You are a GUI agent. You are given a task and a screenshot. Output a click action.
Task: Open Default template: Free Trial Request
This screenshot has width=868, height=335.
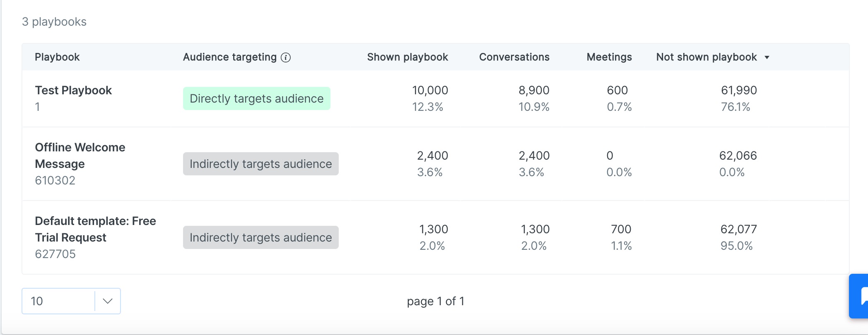[x=95, y=229]
